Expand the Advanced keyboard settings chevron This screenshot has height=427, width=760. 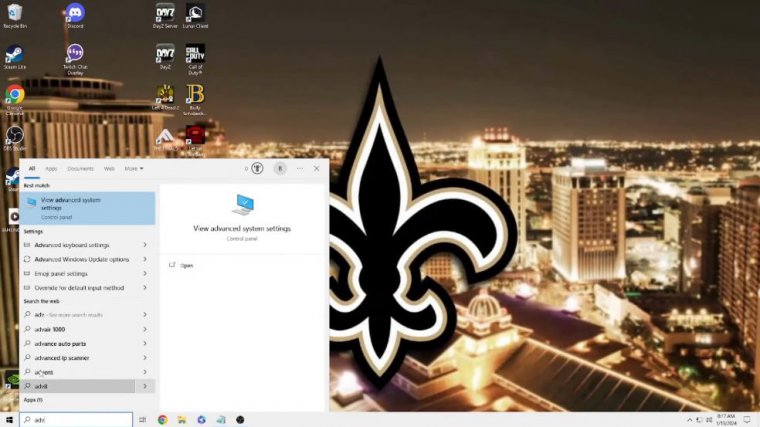[x=145, y=245]
